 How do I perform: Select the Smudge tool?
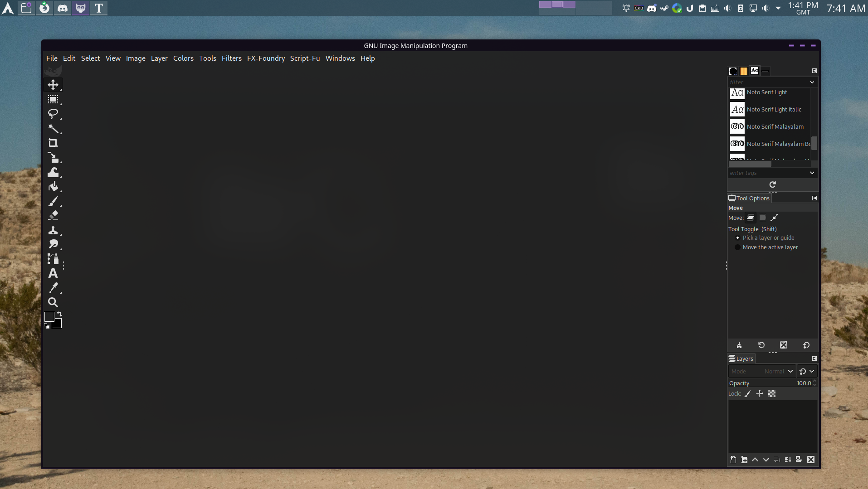coord(53,244)
